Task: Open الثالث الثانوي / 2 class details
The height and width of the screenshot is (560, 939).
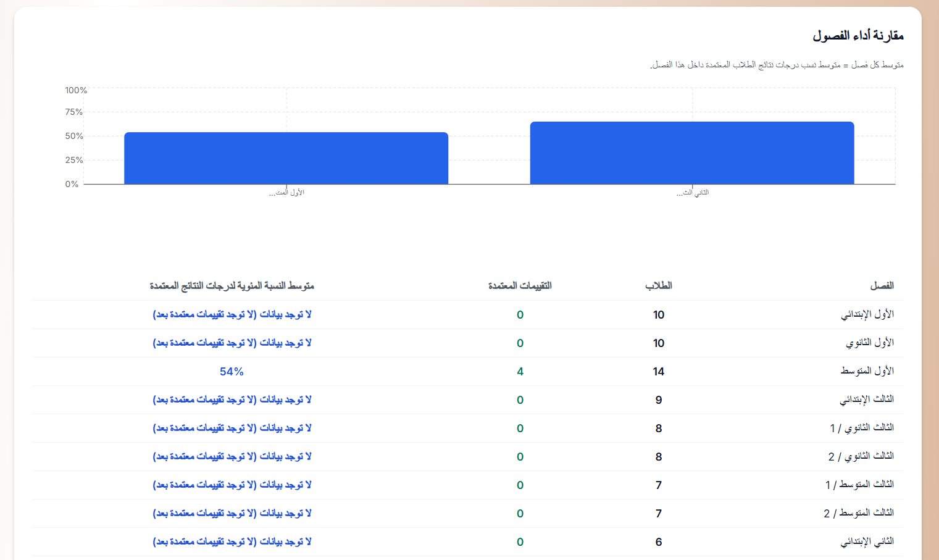Action: click(x=867, y=456)
